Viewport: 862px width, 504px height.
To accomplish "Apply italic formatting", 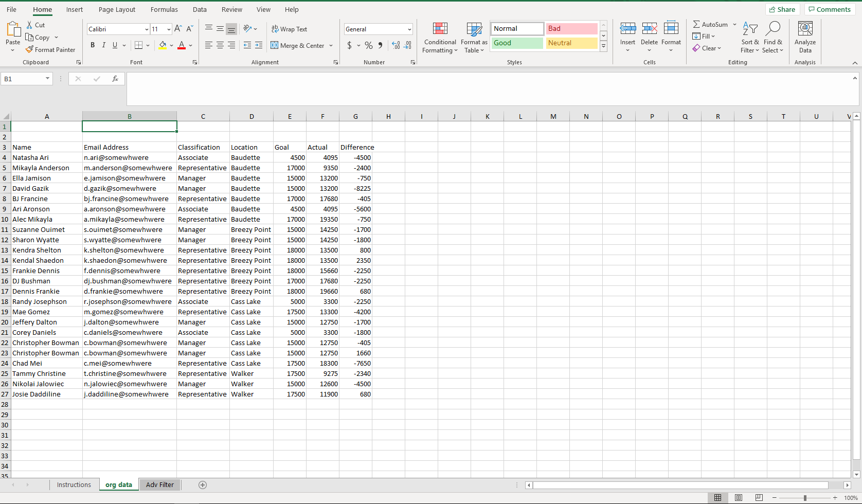I will pos(103,45).
